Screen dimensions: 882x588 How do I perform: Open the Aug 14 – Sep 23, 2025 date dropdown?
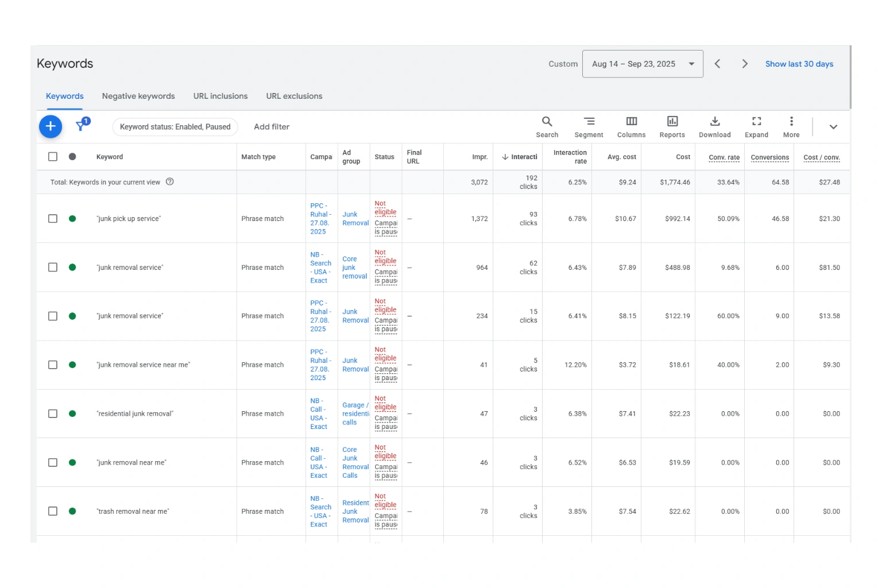click(642, 64)
